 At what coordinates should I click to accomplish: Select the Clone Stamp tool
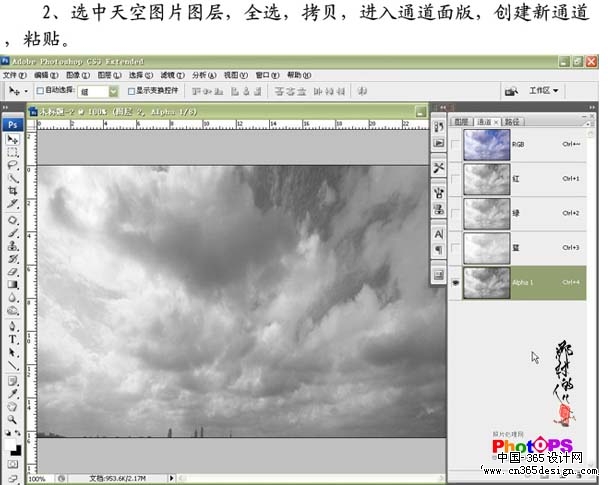13,246
